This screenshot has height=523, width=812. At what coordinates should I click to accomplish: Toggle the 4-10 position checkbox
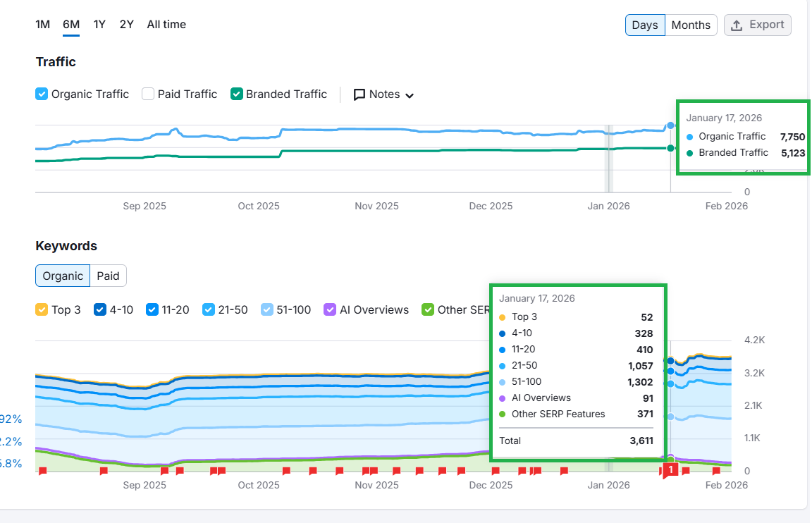(100, 309)
